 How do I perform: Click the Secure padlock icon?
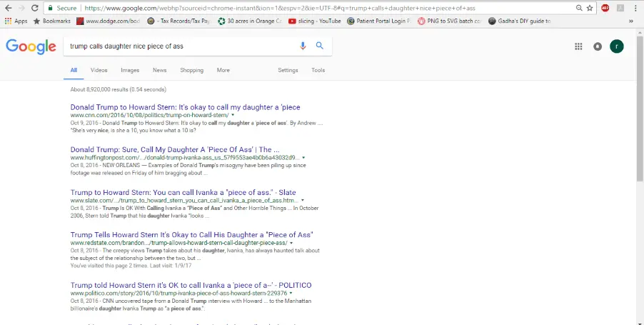[x=50, y=8]
